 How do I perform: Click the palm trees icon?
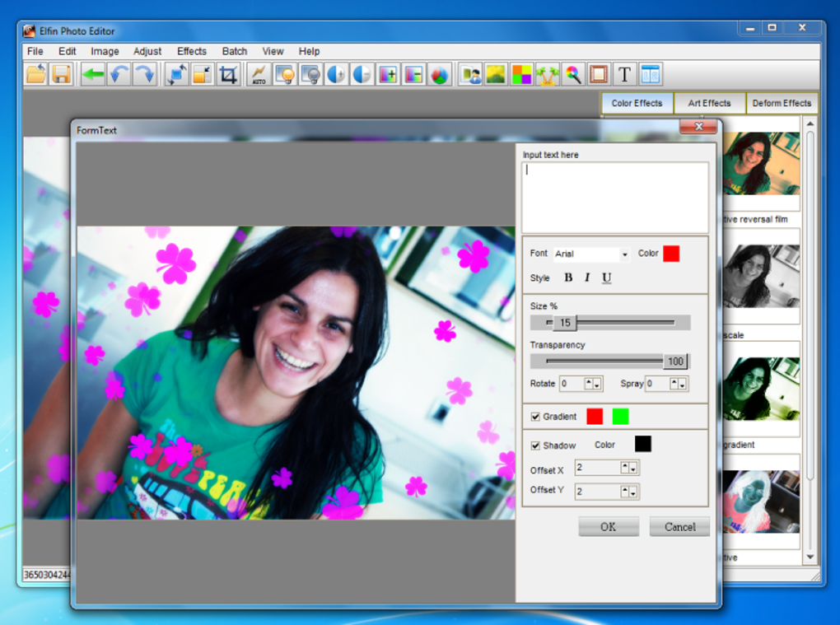(547, 74)
